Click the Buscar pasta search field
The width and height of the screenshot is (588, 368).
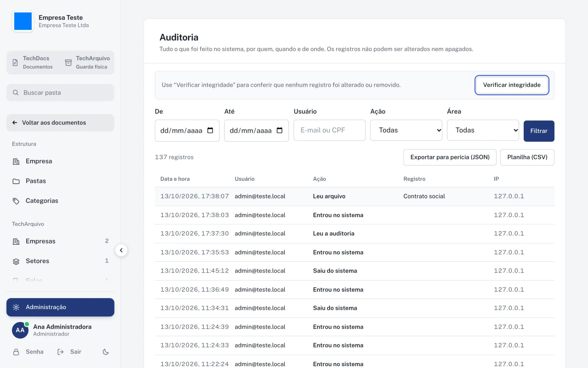point(60,92)
